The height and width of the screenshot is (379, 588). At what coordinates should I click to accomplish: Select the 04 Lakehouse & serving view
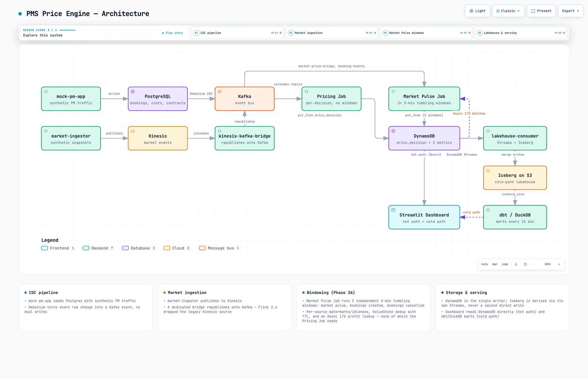pyautogui.click(x=521, y=33)
